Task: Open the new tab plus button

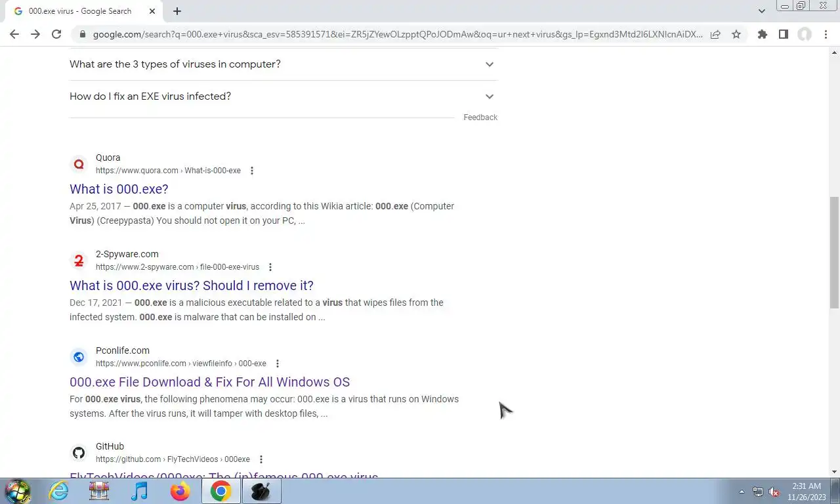Action: point(177,11)
